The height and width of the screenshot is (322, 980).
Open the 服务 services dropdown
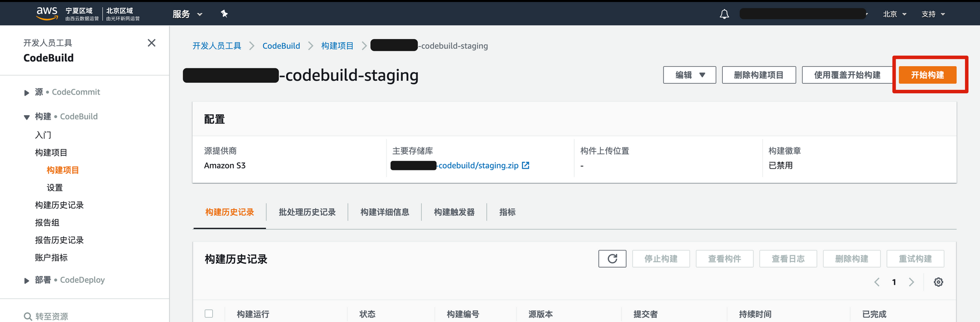pos(187,14)
